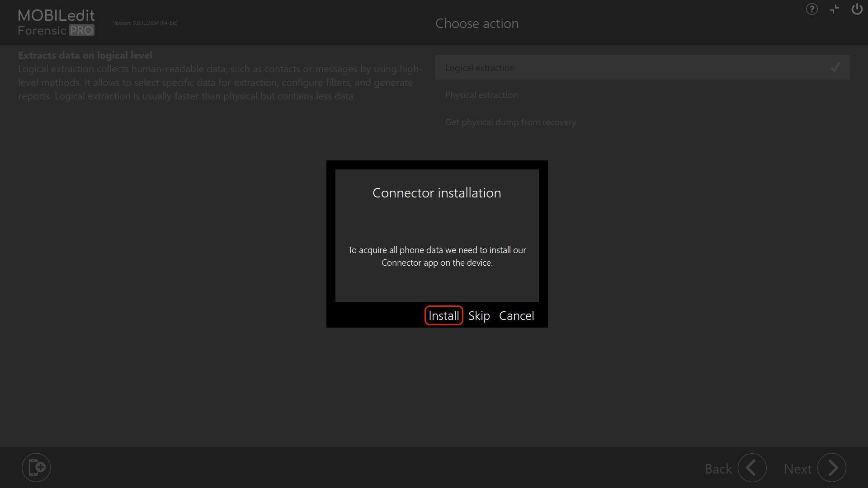The height and width of the screenshot is (488, 868).
Task: Click the power quit icon
Action: [x=857, y=9]
